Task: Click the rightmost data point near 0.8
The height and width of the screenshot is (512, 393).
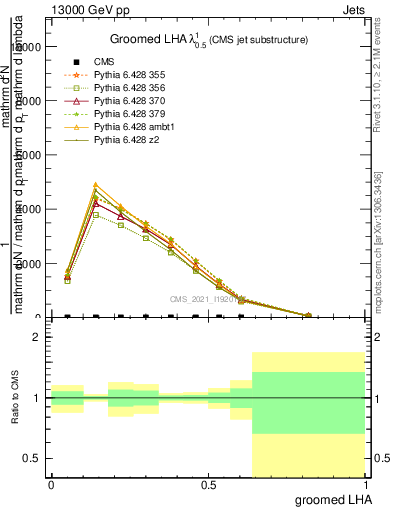Action: coord(308,315)
